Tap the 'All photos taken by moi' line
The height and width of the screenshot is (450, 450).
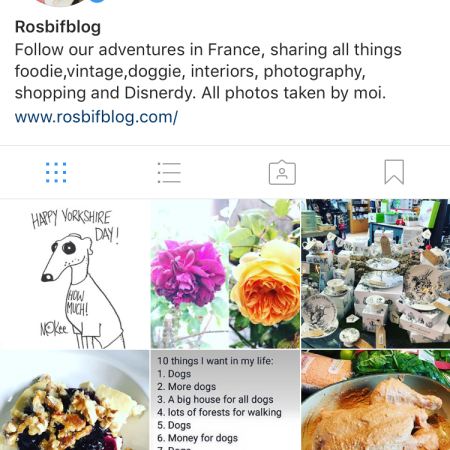[294, 93]
